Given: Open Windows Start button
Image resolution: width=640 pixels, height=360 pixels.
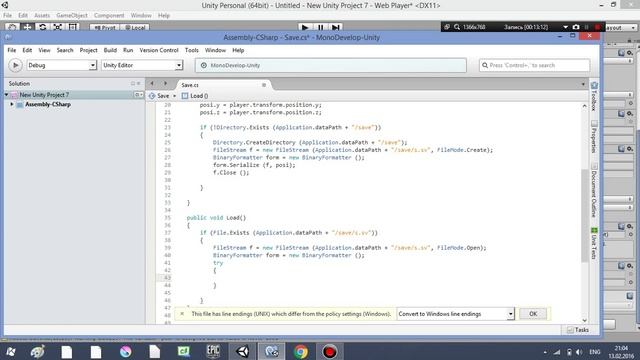Looking at the screenshot, I should [x=10, y=351].
